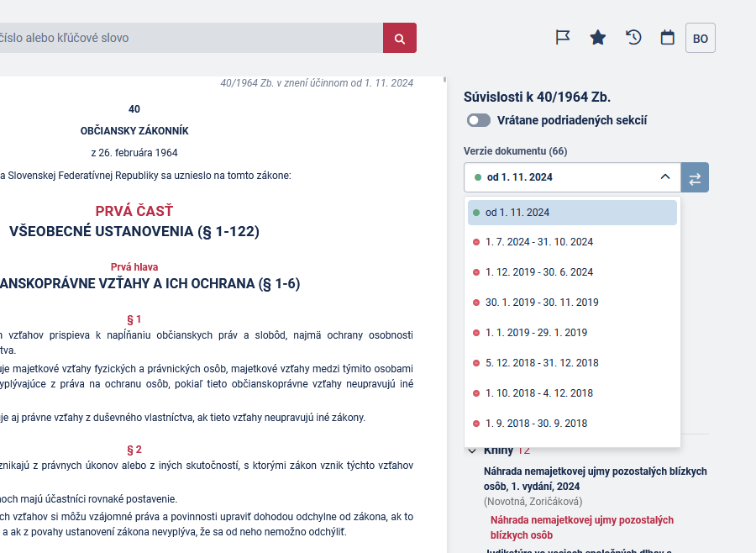Open the history clock icon
The image size is (756, 553).
[633, 37]
